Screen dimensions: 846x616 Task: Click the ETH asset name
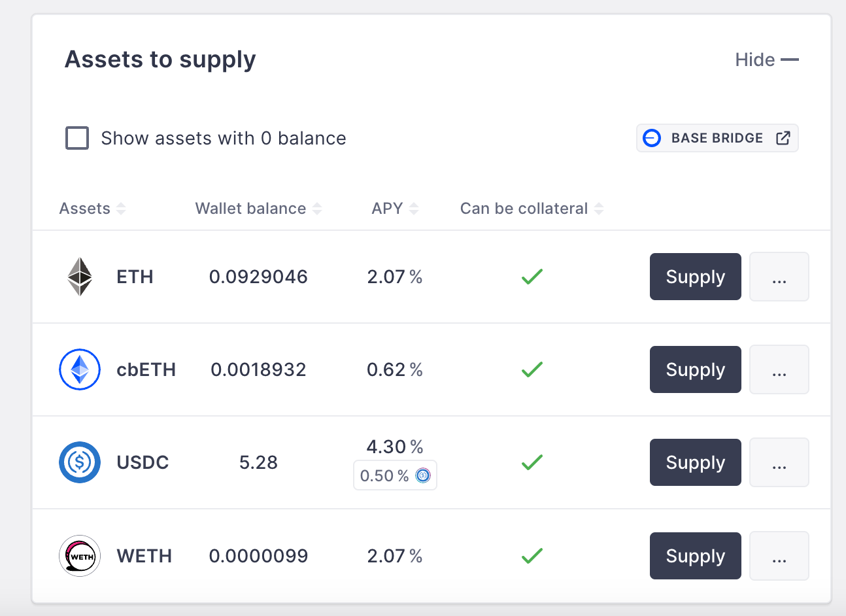[135, 277]
